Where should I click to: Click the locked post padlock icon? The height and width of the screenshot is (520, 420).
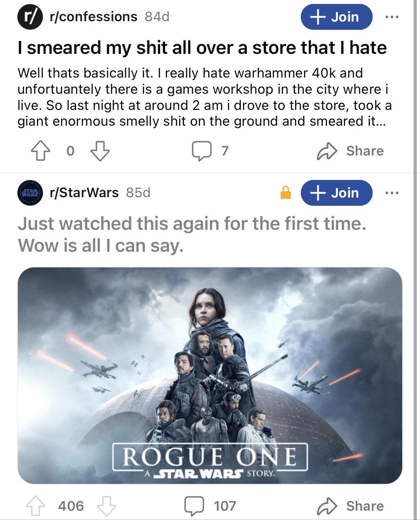(x=285, y=192)
